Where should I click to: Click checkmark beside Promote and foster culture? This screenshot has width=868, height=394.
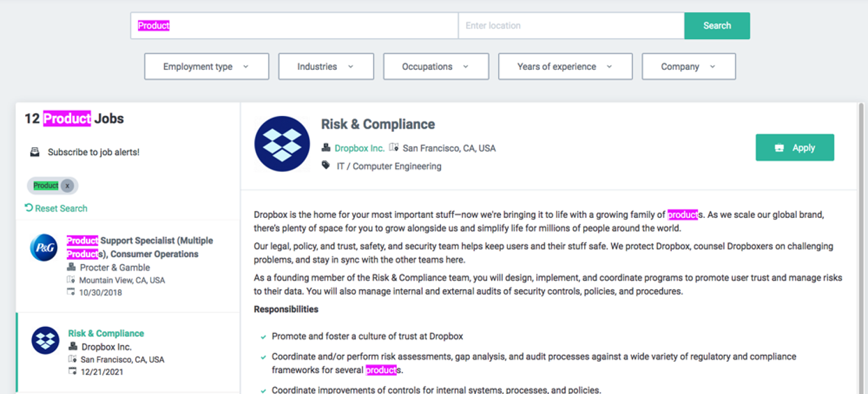[x=263, y=337]
